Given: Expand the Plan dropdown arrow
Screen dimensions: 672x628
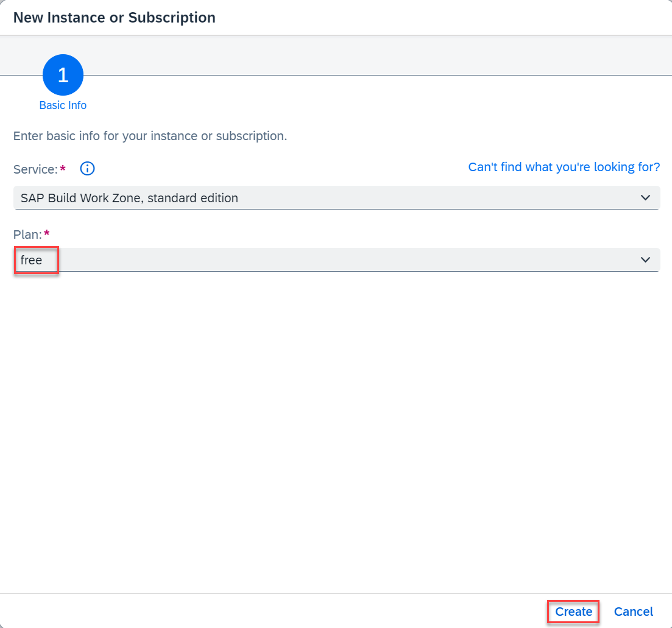Looking at the screenshot, I should (645, 259).
